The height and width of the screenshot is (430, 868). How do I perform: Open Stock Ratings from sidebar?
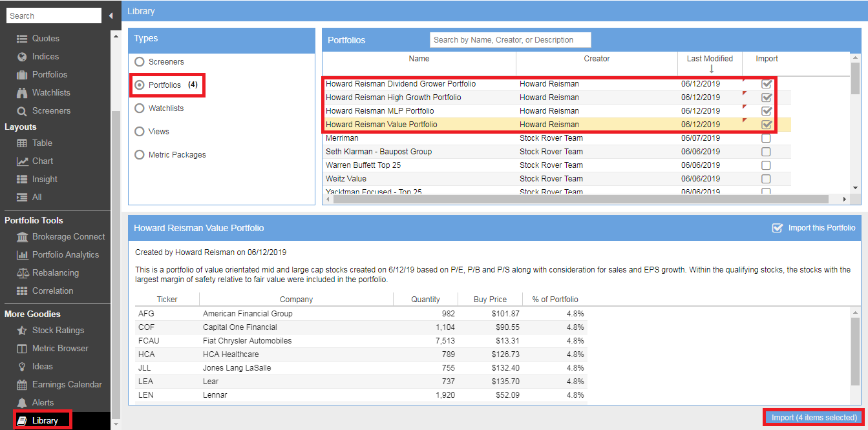(58, 331)
